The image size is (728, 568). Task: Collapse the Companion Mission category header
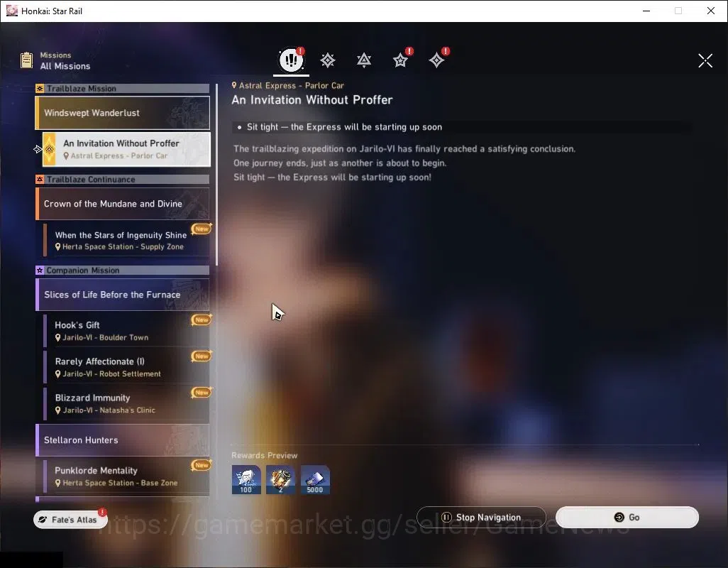123,271
